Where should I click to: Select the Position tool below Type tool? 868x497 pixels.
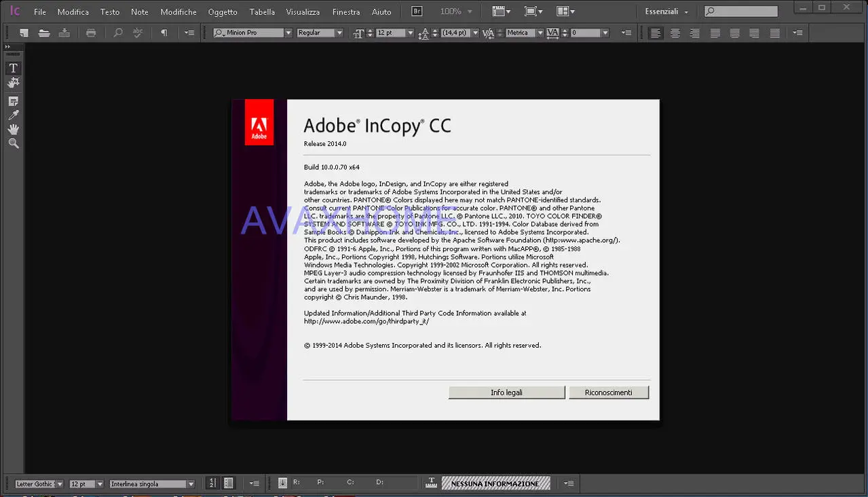(13, 83)
